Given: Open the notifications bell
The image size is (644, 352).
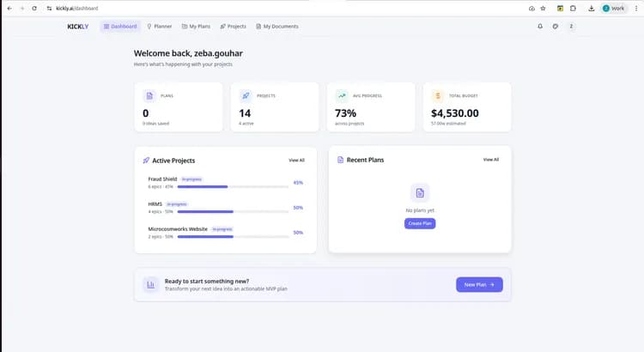Looking at the screenshot, I should 540,27.
